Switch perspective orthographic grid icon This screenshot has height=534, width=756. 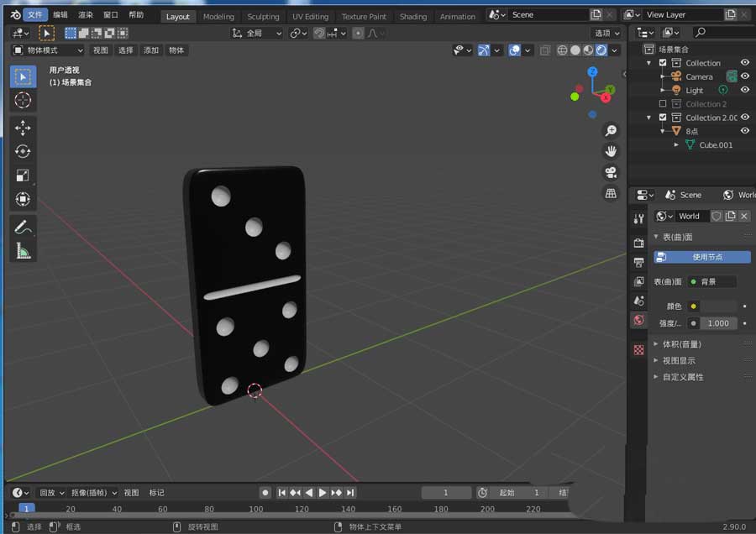coord(611,193)
